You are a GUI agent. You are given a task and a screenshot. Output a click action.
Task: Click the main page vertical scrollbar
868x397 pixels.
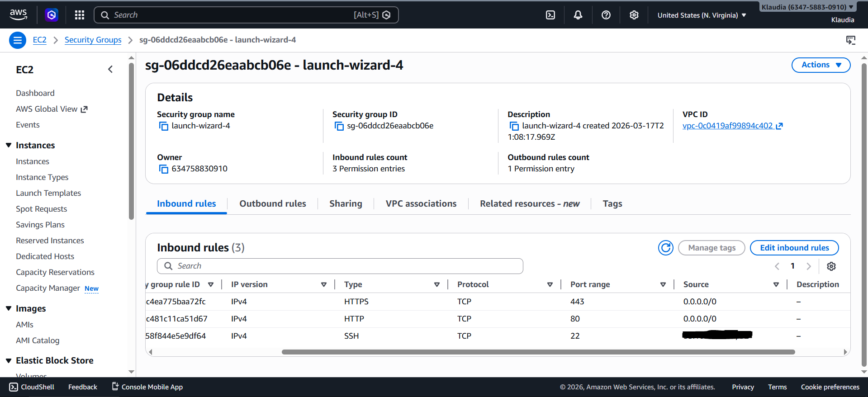[864, 215]
